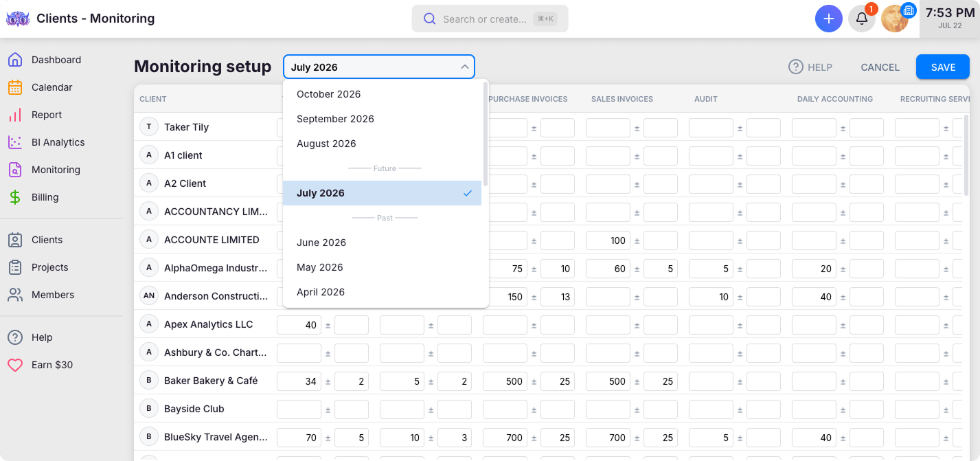
Task: Edit AlphaOmega daily accounting value 20
Action: tap(814, 269)
